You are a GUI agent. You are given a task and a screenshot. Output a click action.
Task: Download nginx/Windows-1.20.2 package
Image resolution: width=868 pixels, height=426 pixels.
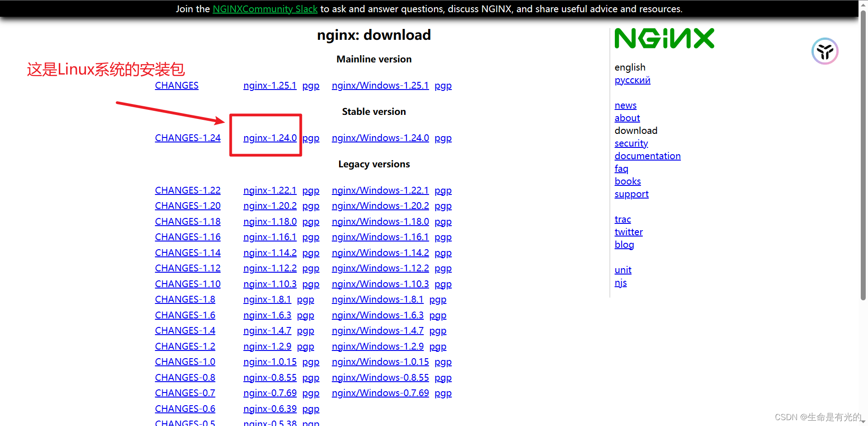(x=380, y=206)
